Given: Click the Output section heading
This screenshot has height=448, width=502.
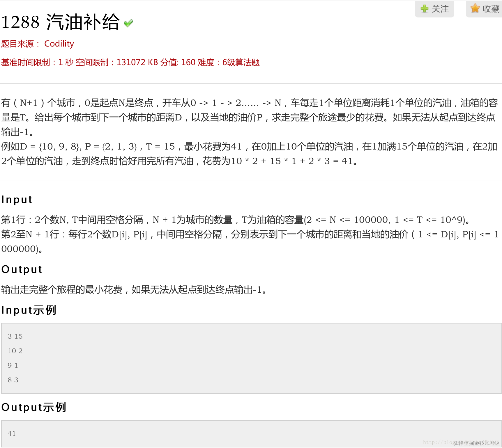Looking at the screenshot, I should tap(22, 269).
